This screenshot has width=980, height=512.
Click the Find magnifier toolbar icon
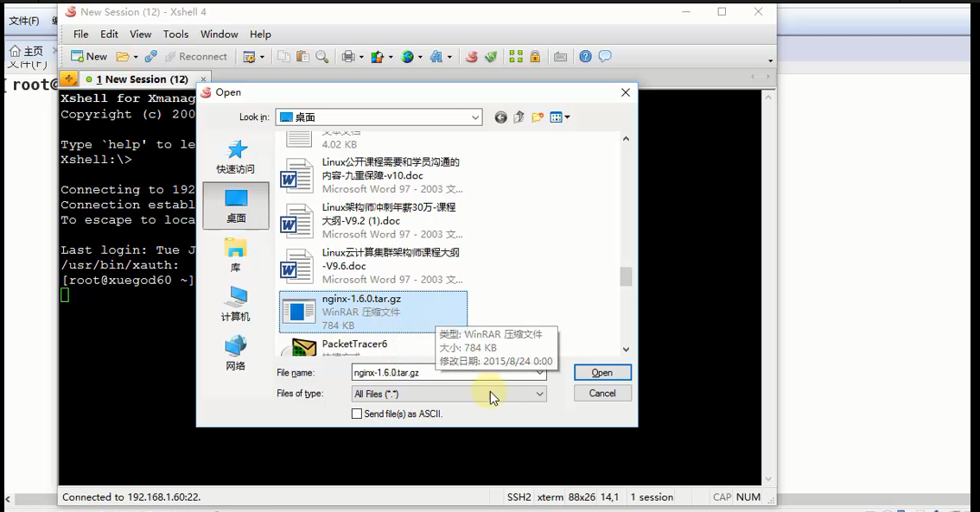click(321, 57)
